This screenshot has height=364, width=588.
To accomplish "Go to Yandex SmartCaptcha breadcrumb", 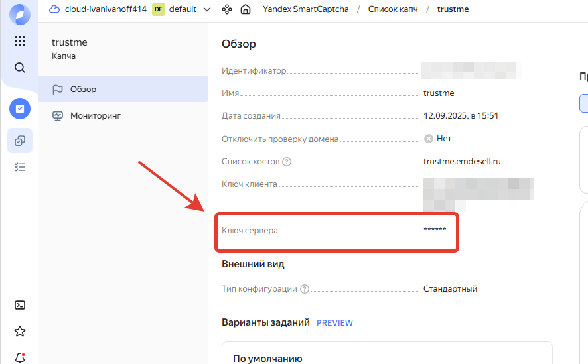I will coord(305,9).
